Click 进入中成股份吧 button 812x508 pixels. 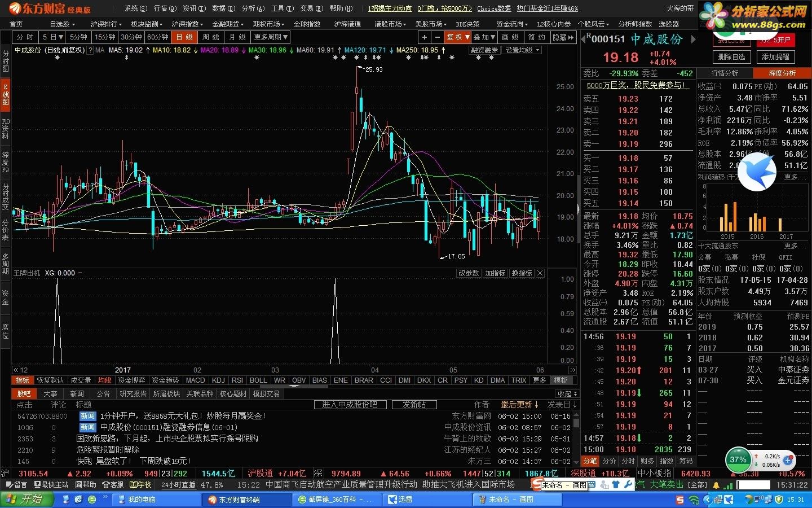tap(350, 405)
